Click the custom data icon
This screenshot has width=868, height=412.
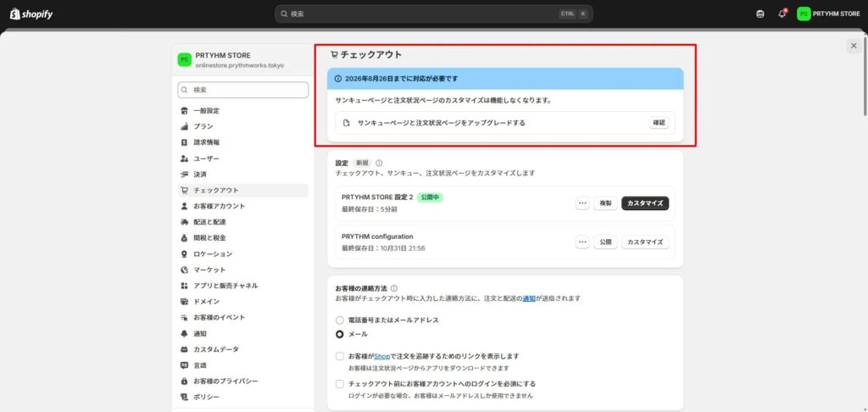pyautogui.click(x=184, y=349)
